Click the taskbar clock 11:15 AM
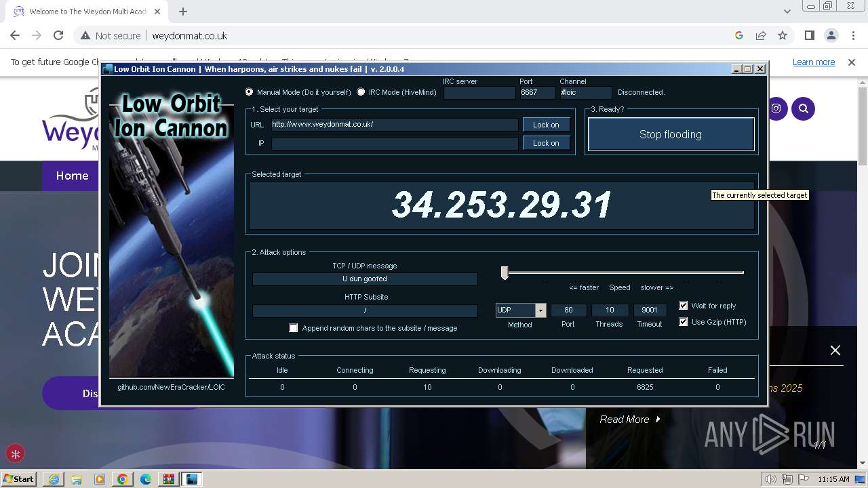Screen dimensions: 868x488 [833, 479]
